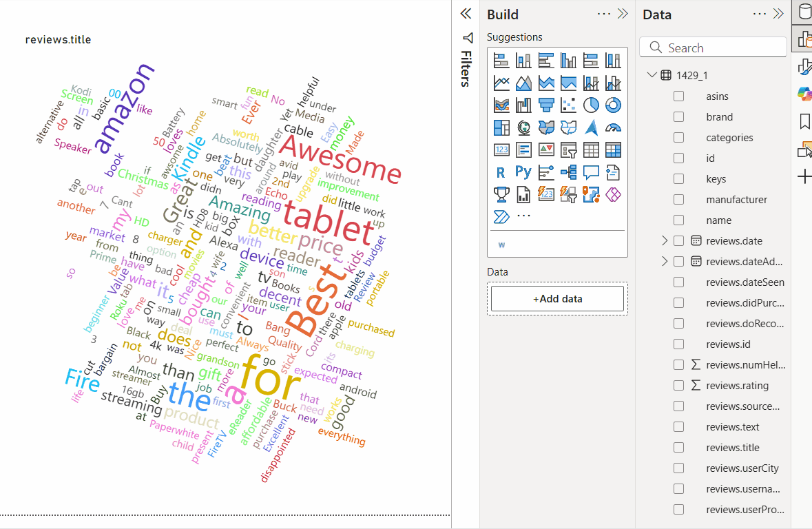
Task: Expand the reviews.date hierarchy
Action: (x=665, y=240)
